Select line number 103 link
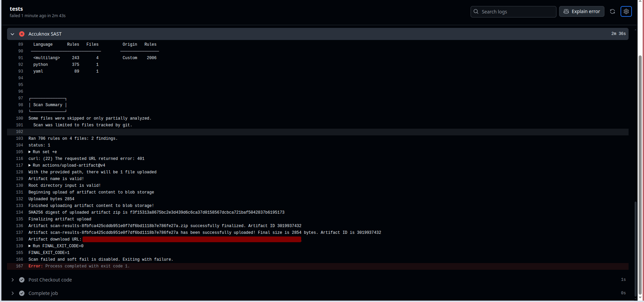The width and height of the screenshot is (644, 302). pyautogui.click(x=19, y=138)
